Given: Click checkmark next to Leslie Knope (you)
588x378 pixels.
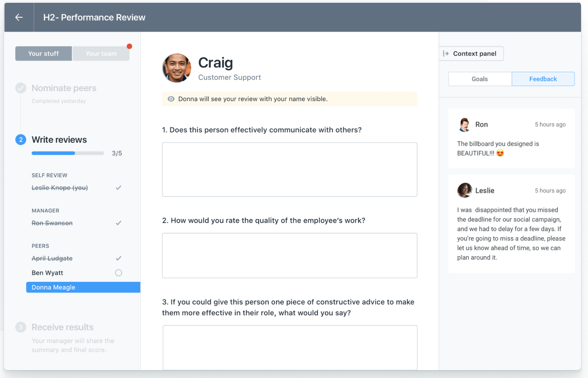Looking at the screenshot, I should point(119,188).
